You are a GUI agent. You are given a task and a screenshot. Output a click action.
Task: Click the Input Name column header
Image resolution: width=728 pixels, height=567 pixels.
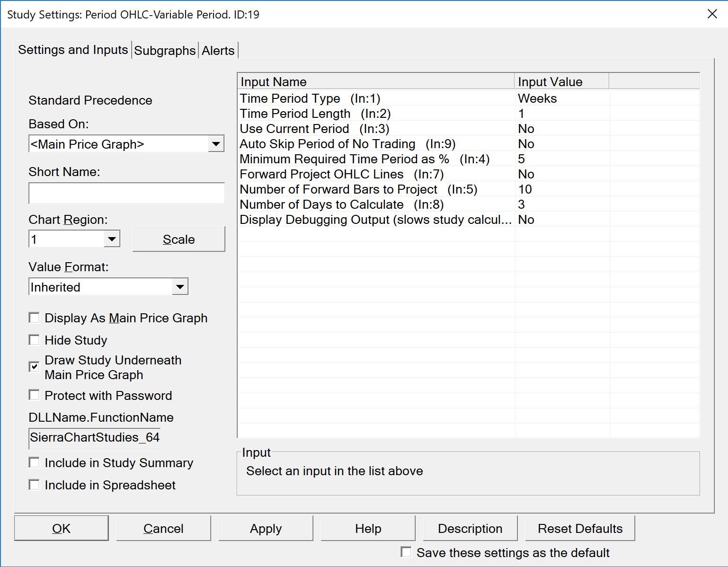(376, 81)
